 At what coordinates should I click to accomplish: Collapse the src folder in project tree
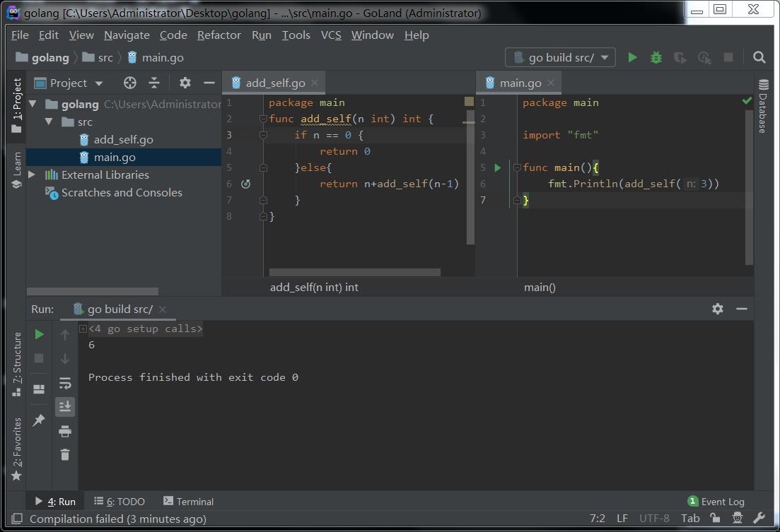(49, 122)
